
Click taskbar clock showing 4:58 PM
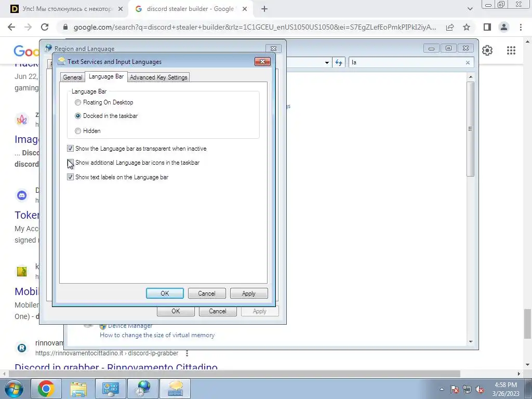point(506,389)
